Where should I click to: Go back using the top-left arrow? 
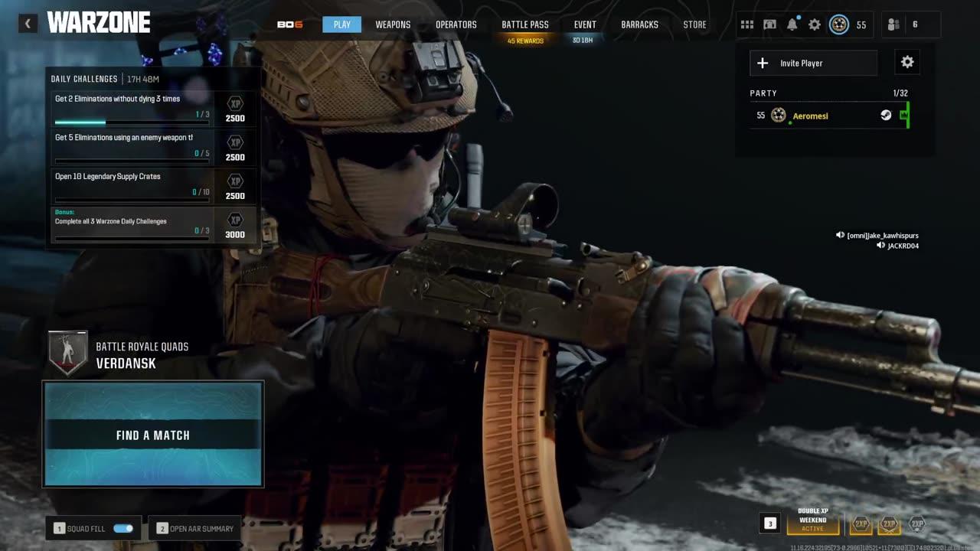coord(28,24)
